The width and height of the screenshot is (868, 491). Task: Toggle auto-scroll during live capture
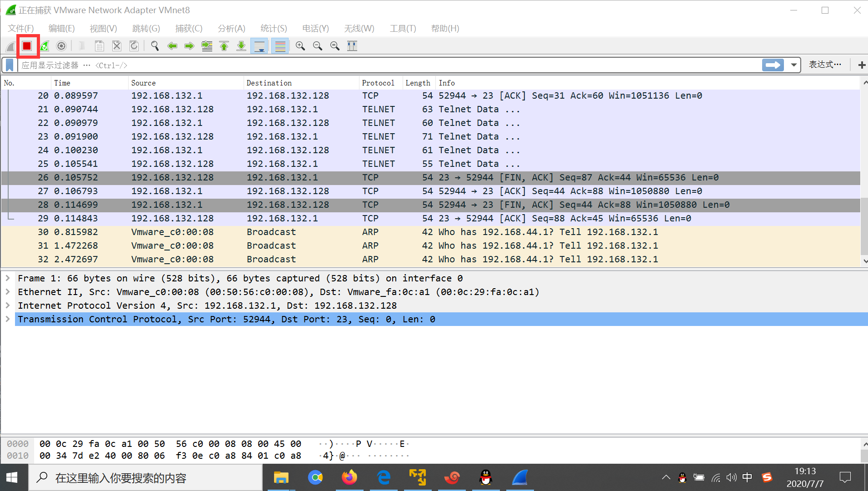coord(259,45)
